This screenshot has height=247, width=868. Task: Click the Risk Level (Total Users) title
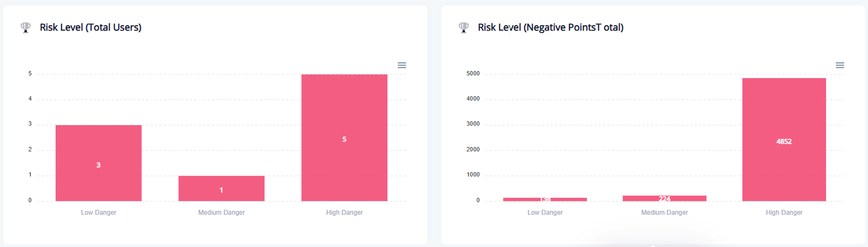click(x=91, y=27)
